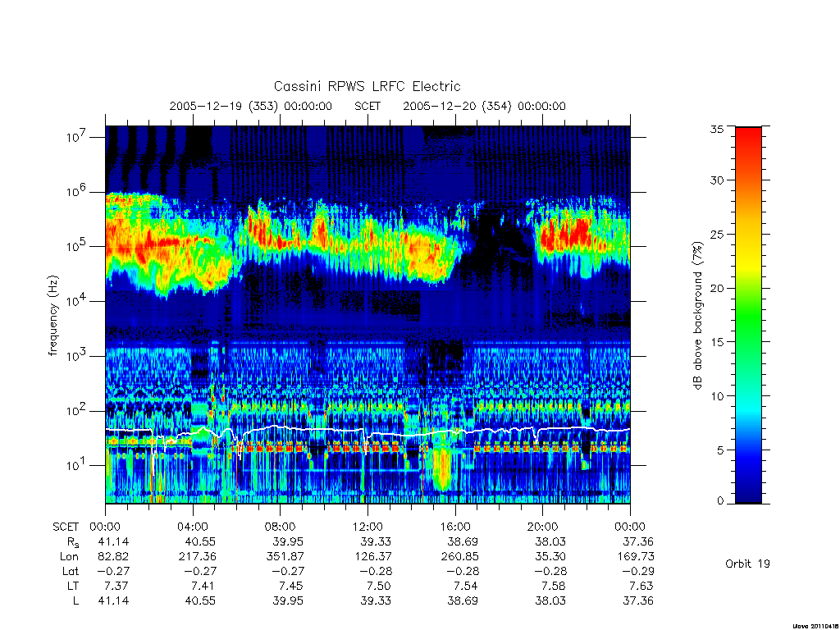
Task: Click the red top of the colorbar
Action: [748, 139]
